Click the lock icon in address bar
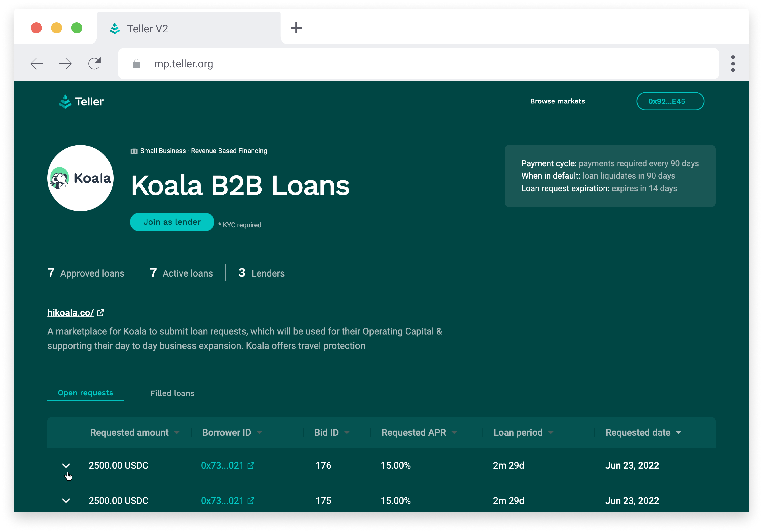 [x=136, y=63]
